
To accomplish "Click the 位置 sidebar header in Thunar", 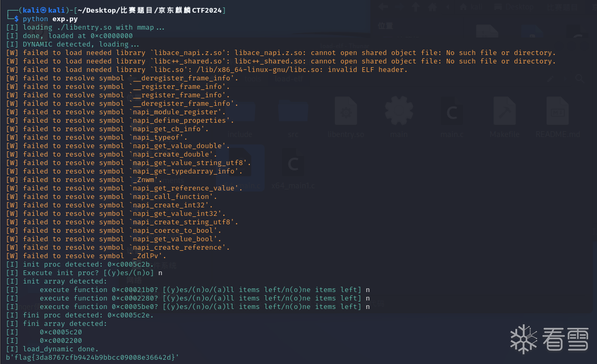I will pos(385,26).
